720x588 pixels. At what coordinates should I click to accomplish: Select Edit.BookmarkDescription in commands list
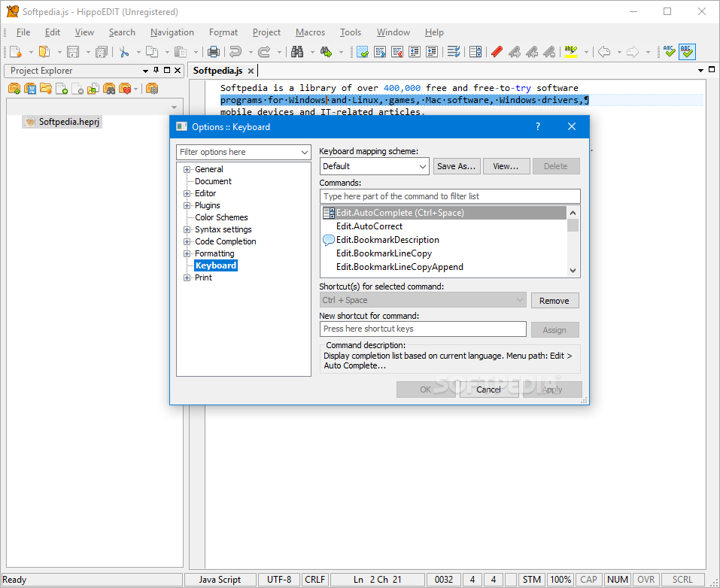click(387, 240)
